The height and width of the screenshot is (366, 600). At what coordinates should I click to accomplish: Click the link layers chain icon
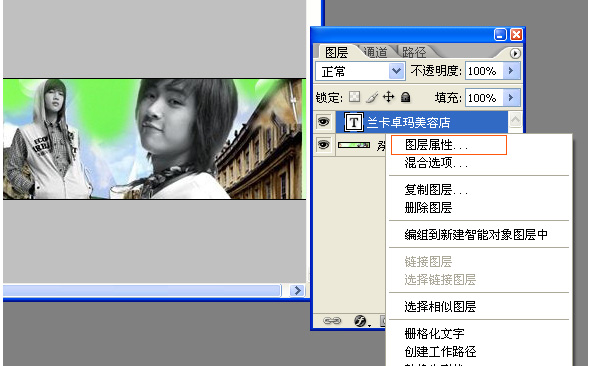click(x=331, y=320)
